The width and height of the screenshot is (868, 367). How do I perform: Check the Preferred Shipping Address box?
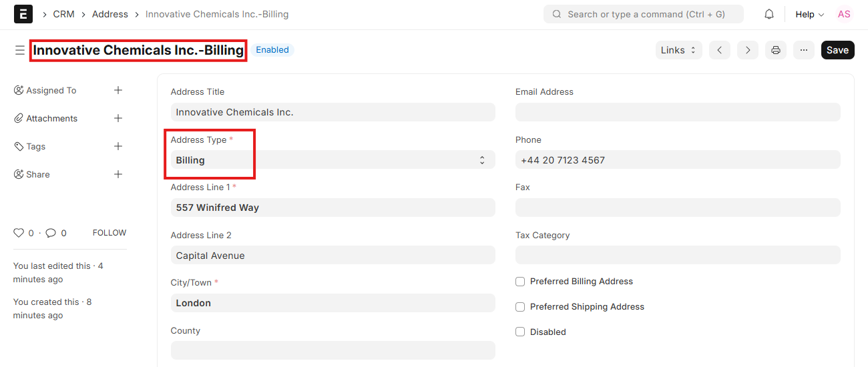coord(520,307)
